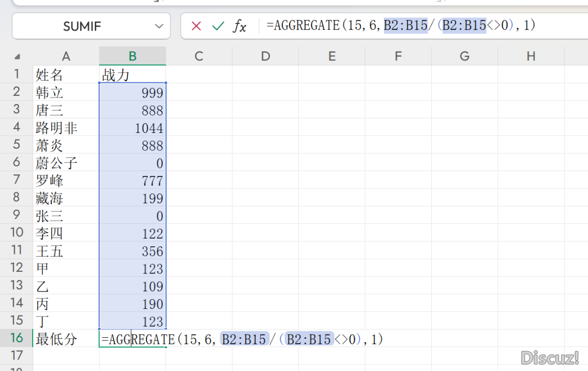Click the 最低分 label cell

point(66,339)
